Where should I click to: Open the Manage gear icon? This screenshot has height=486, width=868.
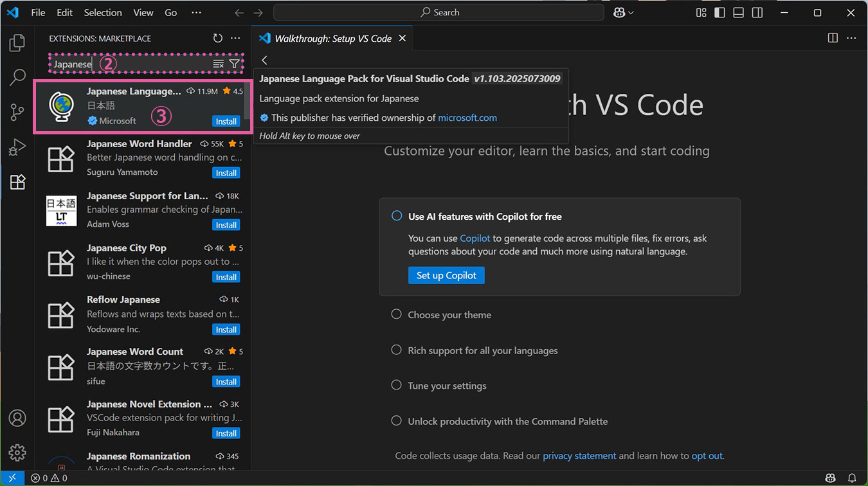(17, 452)
